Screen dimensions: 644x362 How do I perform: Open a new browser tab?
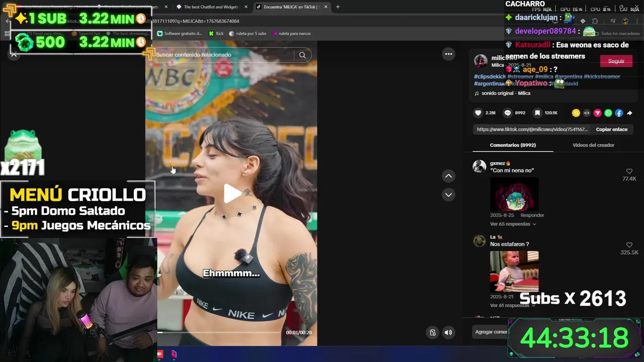coord(338,7)
